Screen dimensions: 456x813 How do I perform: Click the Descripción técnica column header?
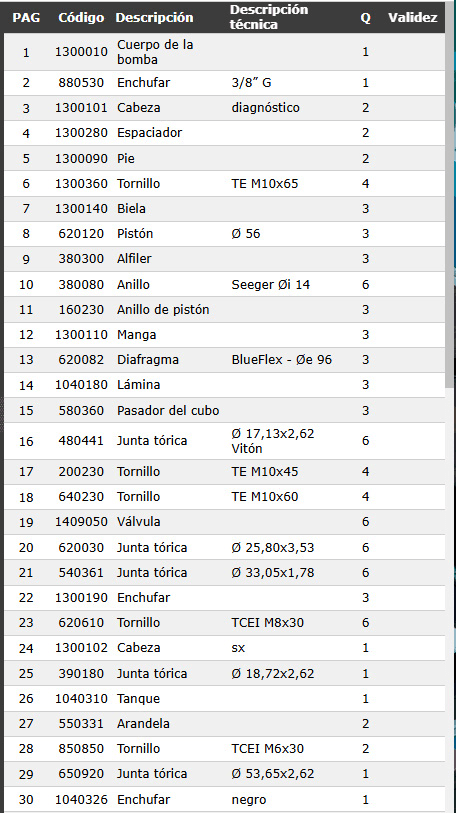pyautogui.click(x=269, y=17)
